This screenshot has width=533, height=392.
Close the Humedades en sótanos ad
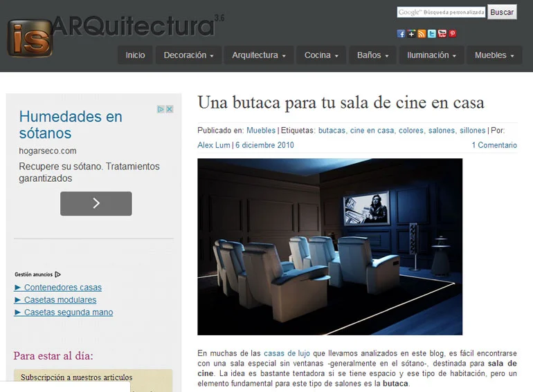pyautogui.click(x=170, y=109)
